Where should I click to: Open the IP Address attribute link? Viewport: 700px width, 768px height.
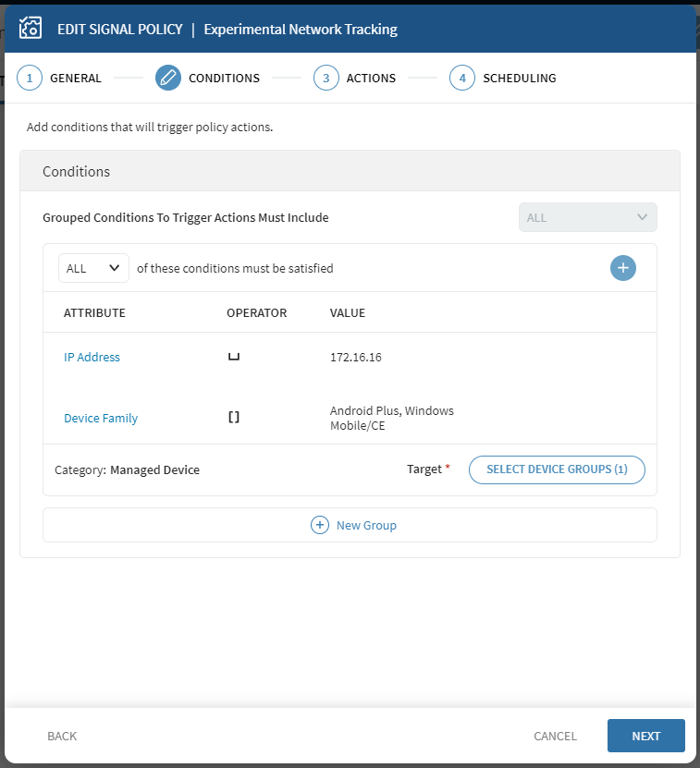92,358
